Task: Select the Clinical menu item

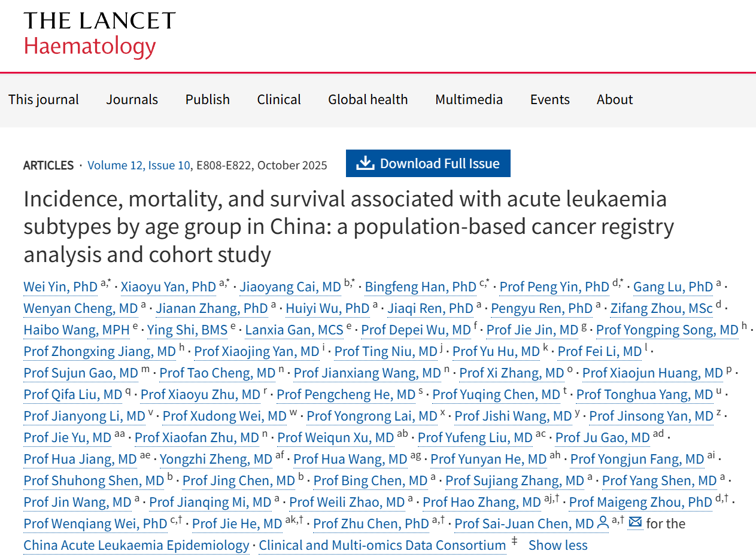Action: [279, 99]
